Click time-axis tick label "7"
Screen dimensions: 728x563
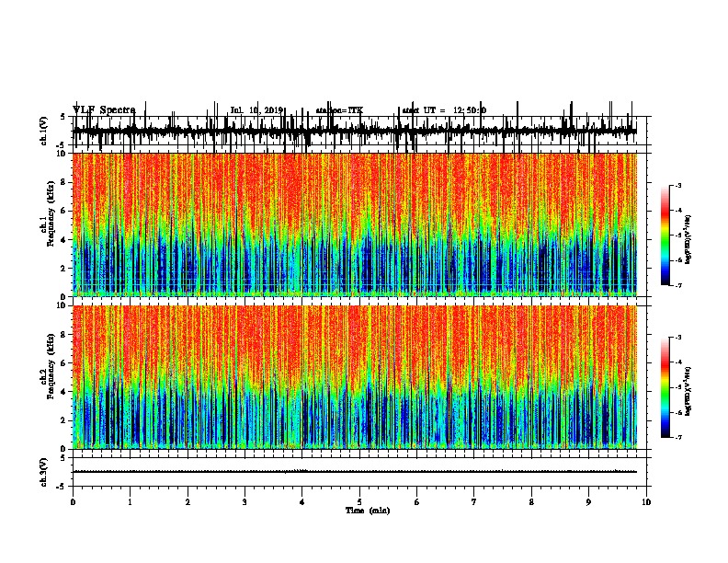point(474,502)
